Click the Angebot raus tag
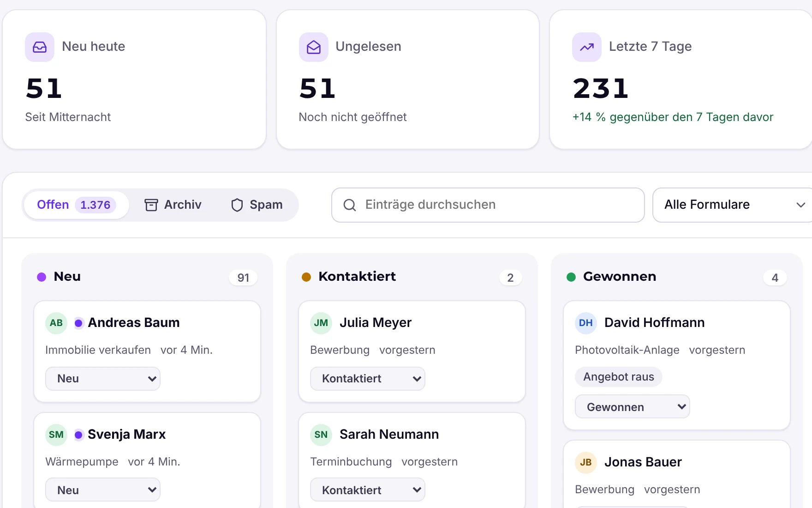This screenshot has height=508, width=812. coord(619,377)
